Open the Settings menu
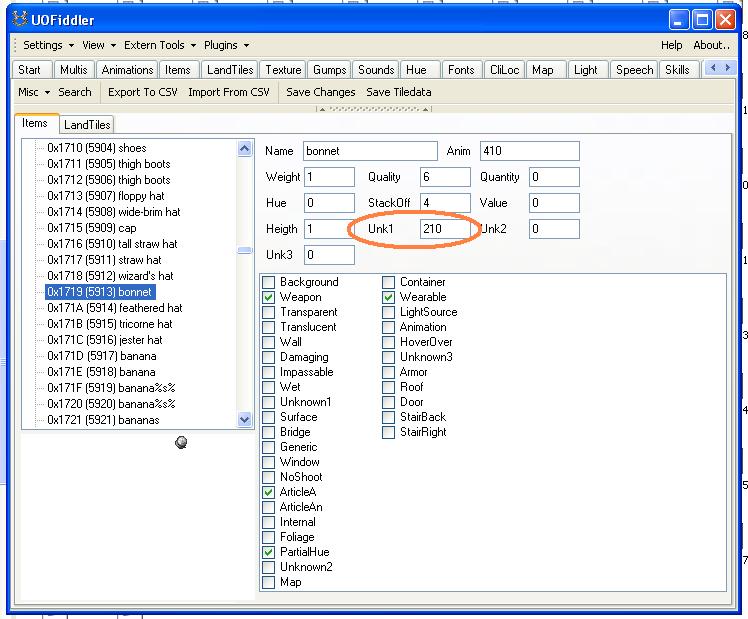The height and width of the screenshot is (619, 748). coord(48,45)
